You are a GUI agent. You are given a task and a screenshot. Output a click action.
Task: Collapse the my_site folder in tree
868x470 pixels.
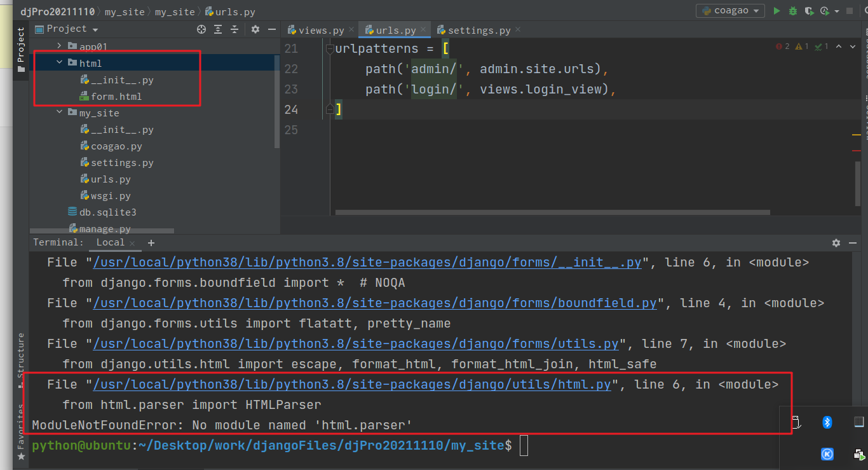(x=59, y=113)
